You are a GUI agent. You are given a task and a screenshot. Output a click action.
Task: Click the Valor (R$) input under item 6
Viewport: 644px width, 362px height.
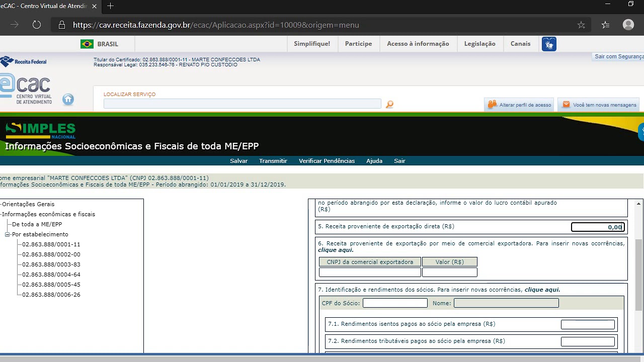tap(449, 272)
